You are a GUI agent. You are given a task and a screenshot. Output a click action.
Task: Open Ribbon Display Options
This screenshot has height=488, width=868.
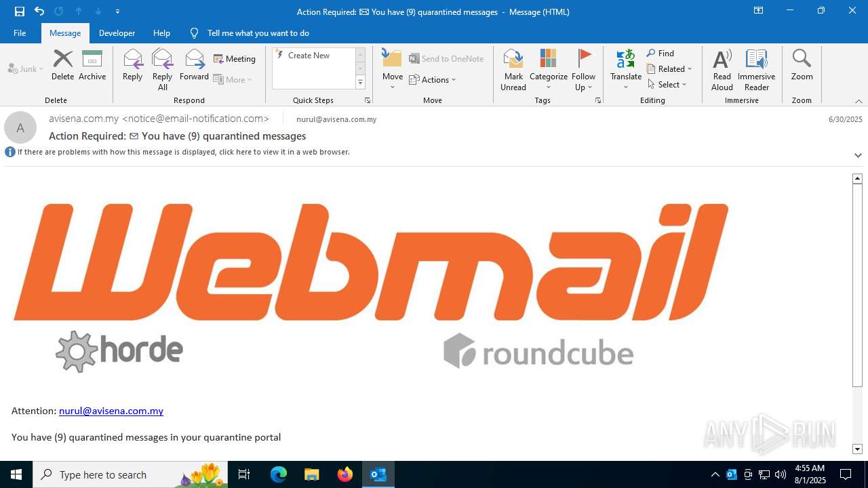click(x=758, y=11)
